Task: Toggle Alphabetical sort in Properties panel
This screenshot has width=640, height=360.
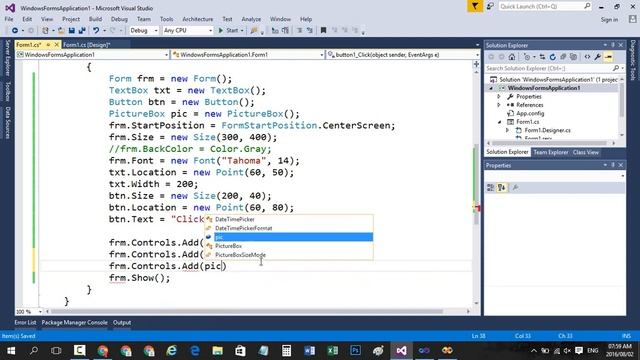Action: [502, 188]
